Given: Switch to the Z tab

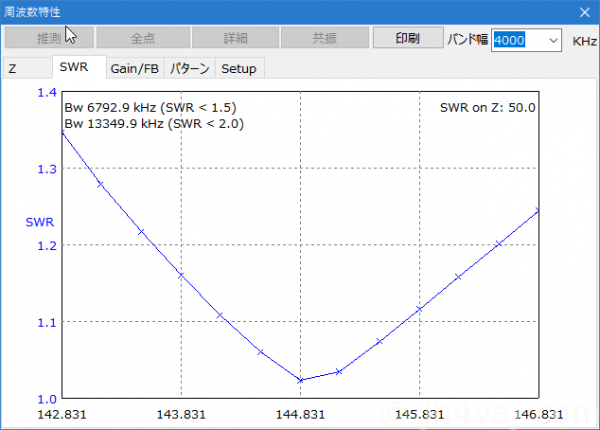Looking at the screenshot, I should pyautogui.click(x=13, y=69).
